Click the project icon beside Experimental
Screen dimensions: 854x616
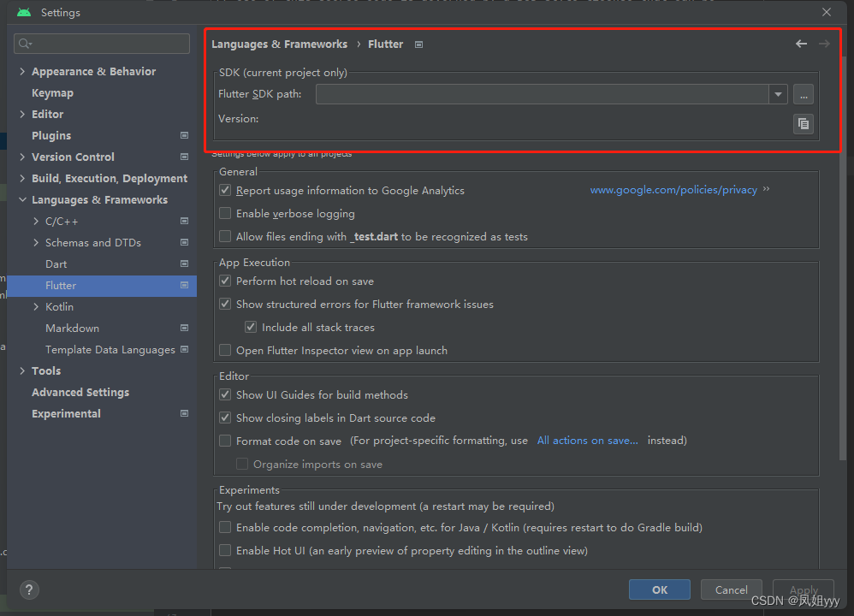185,413
